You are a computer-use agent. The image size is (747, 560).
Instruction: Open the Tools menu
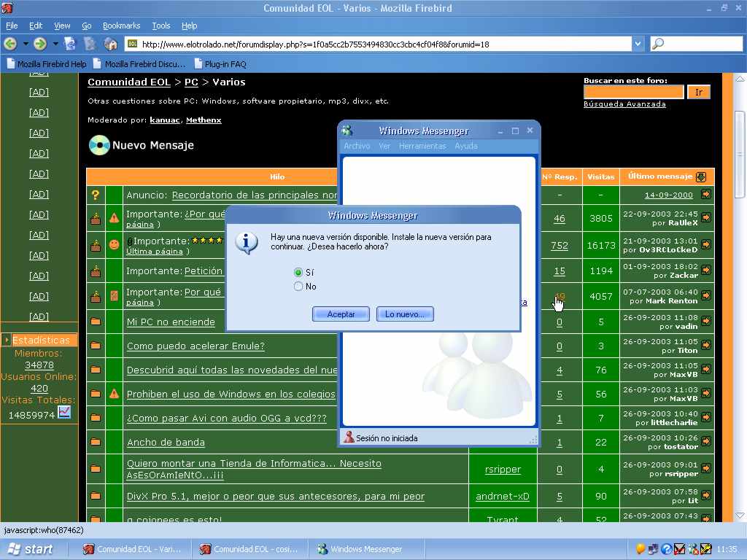coord(161,26)
